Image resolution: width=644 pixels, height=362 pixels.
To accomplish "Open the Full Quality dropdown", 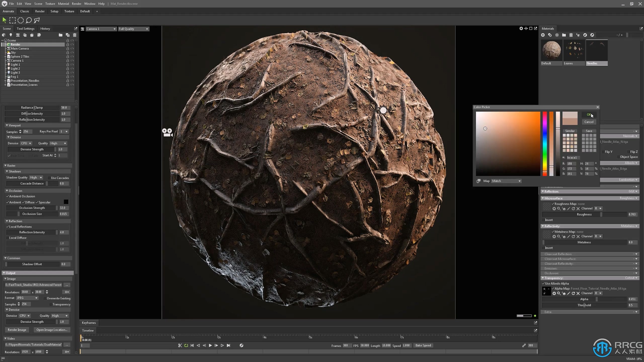I will pyautogui.click(x=134, y=29).
